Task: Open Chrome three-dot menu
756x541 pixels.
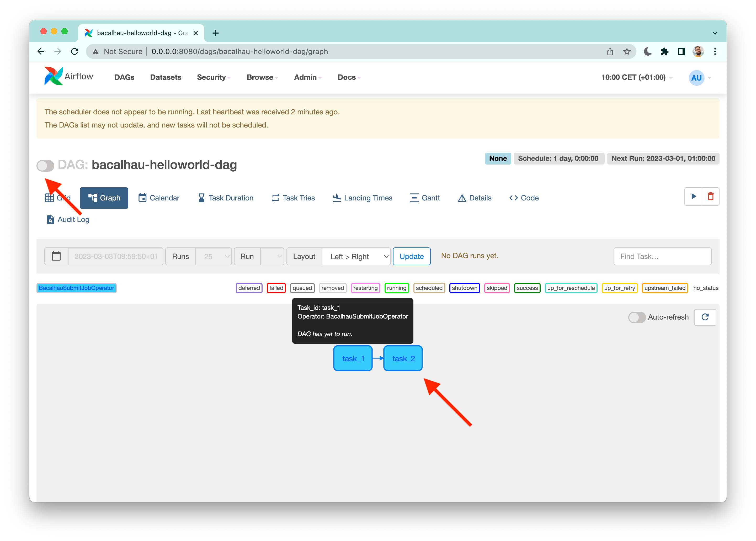Action: coord(715,51)
